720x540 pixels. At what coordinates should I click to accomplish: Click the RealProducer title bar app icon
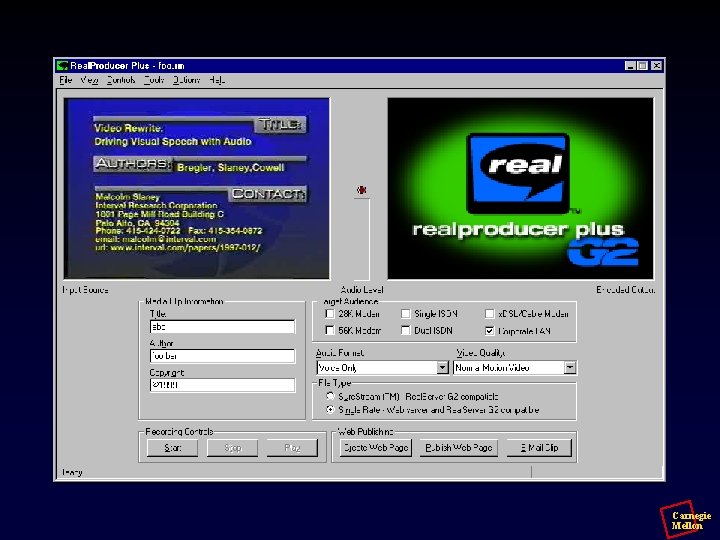(62, 66)
